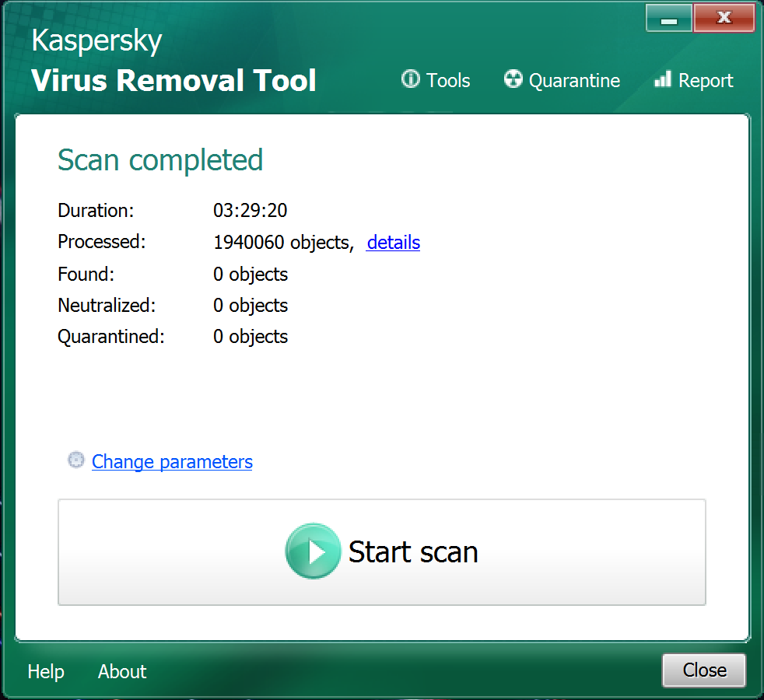Image resolution: width=764 pixels, height=700 pixels.
Task: Open the Change parameters link
Action: click(172, 462)
